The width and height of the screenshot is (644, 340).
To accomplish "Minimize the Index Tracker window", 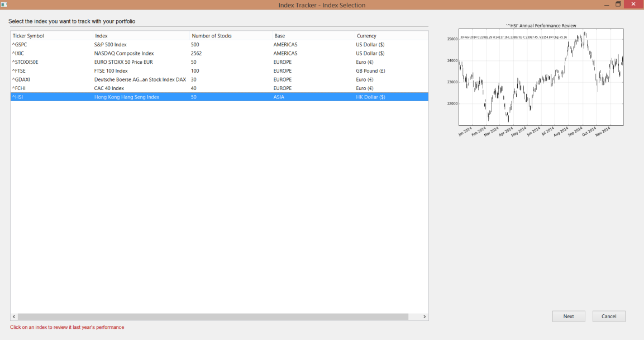I will 607,4.
